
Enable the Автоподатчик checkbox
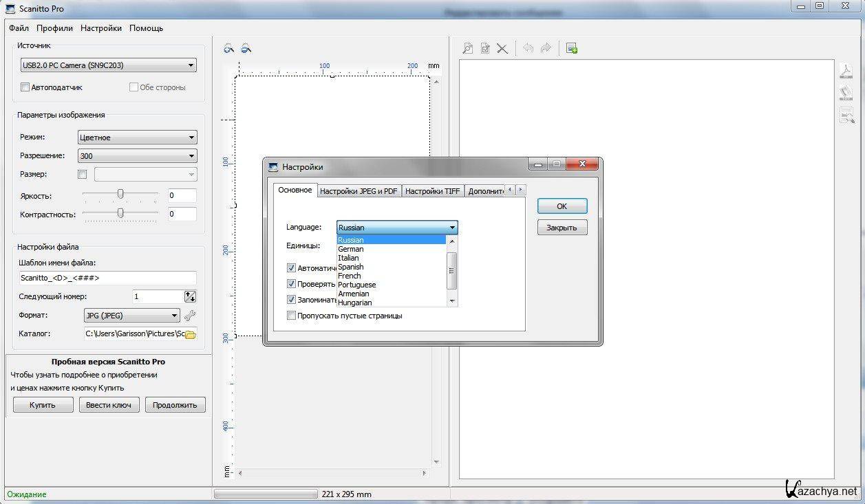pyautogui.click(x=25, y=87)
